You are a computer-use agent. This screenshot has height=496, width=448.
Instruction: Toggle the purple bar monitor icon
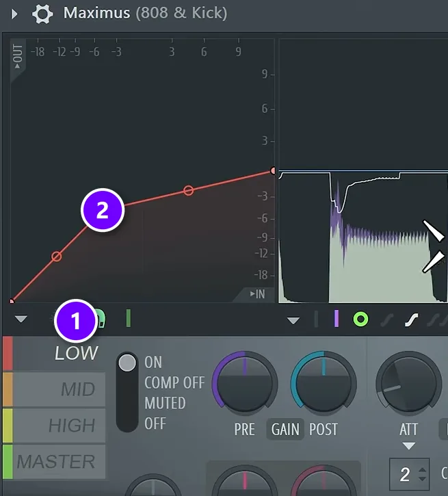337,318
